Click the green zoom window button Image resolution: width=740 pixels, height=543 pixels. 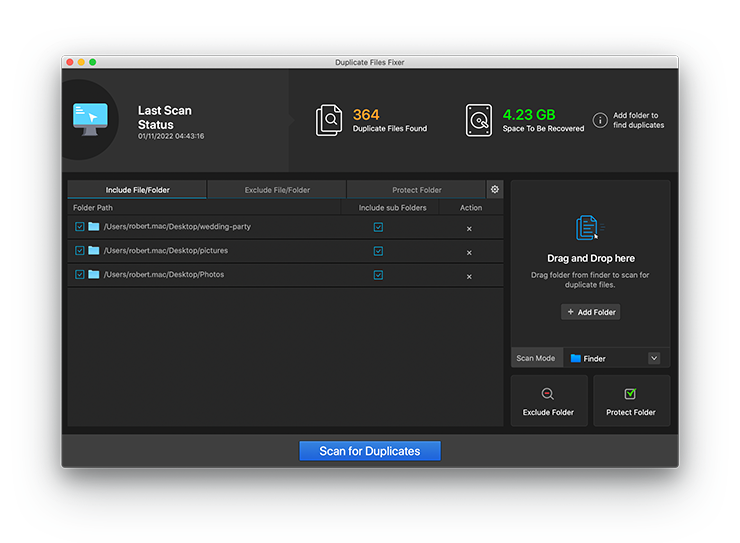tap(92, 62)
